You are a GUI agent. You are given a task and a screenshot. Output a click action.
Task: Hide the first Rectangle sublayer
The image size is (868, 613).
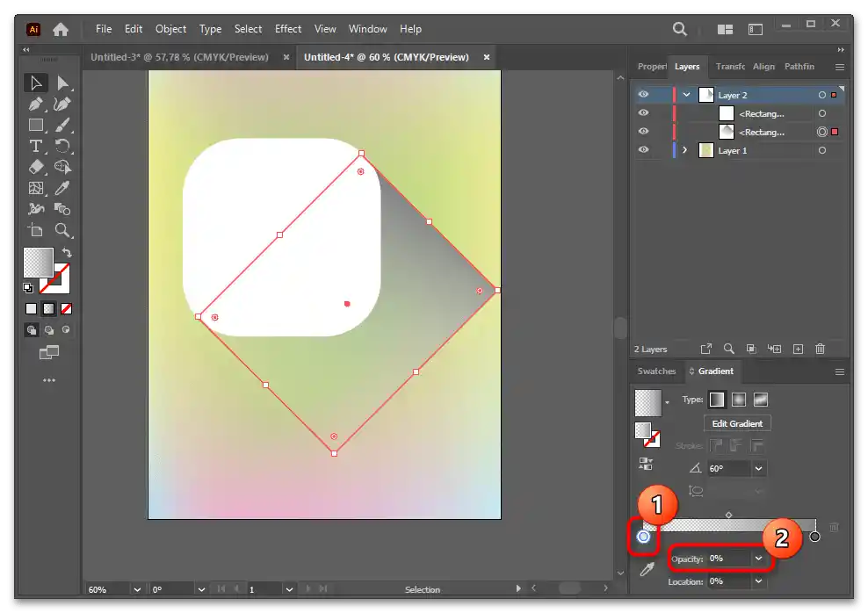[643, 113]
